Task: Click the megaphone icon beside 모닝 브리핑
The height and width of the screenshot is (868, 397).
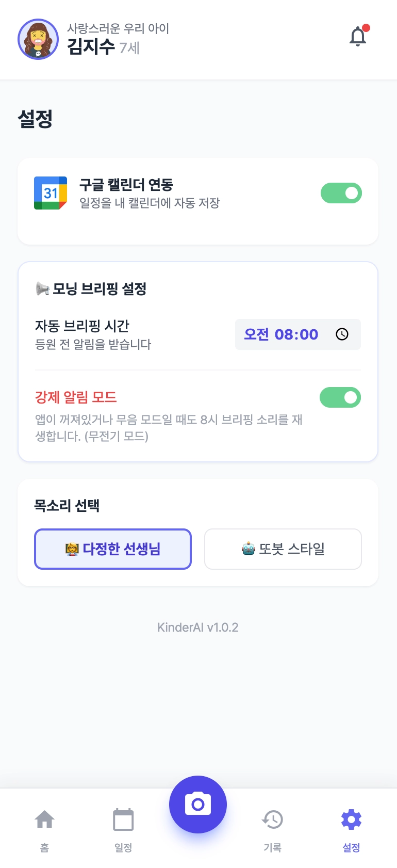Action: (42, 288)
